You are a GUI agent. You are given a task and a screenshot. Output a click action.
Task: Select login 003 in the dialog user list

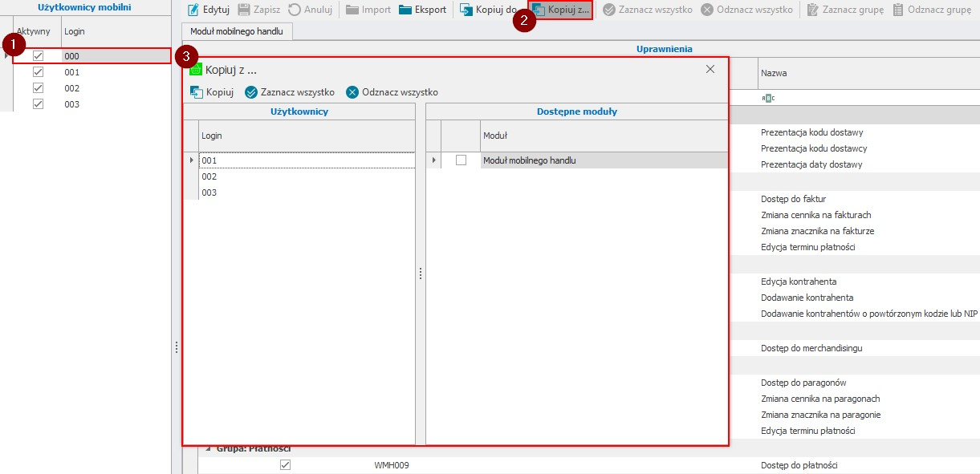tap(307, 192)
